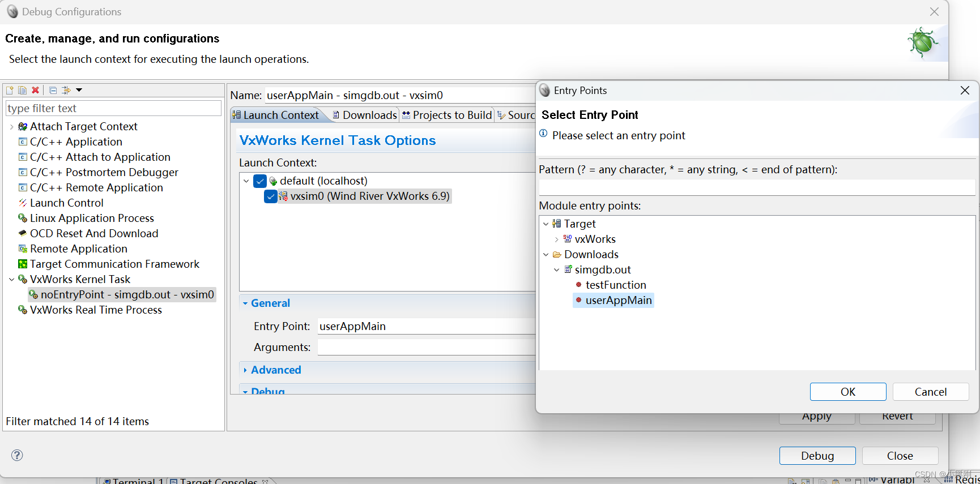Click the C/C++ Remote Application icon

pyautogui.click(x=23, y=188)
